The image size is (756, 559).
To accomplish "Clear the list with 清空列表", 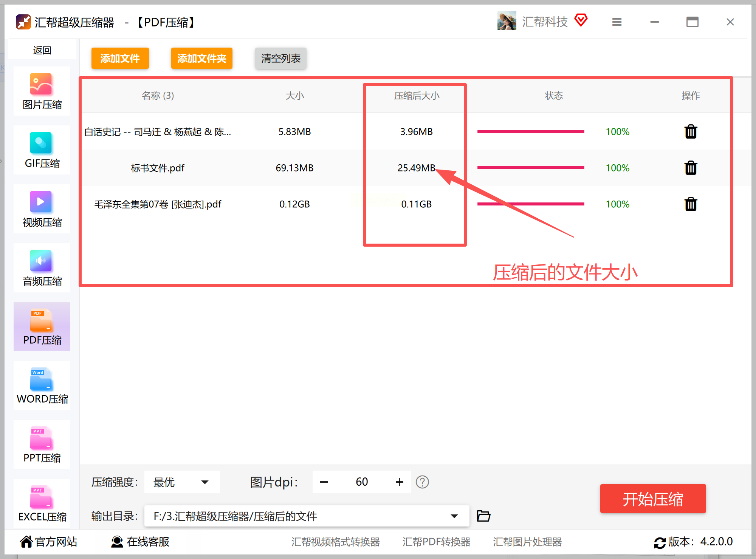I will (280, 58).
